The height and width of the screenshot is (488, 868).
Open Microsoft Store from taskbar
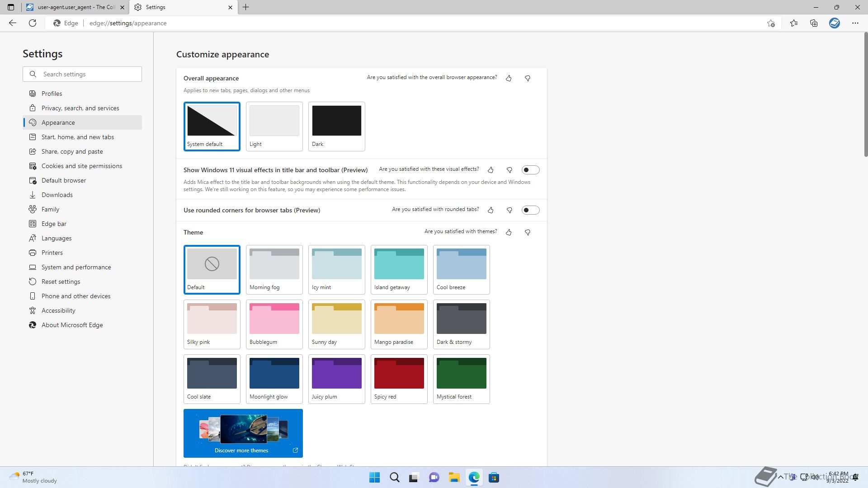click(494, 478)
